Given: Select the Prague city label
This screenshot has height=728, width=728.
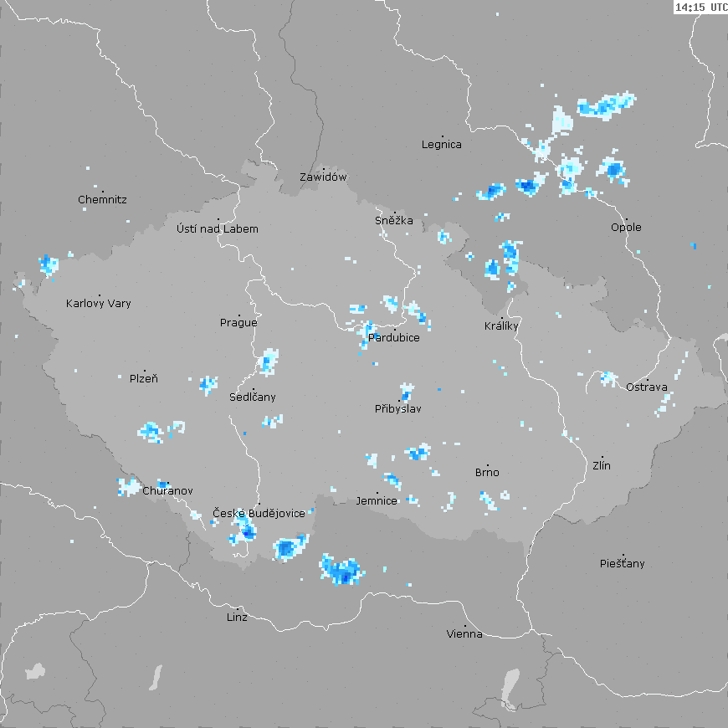Looking at the screenshot, I should tap(238, 323).
